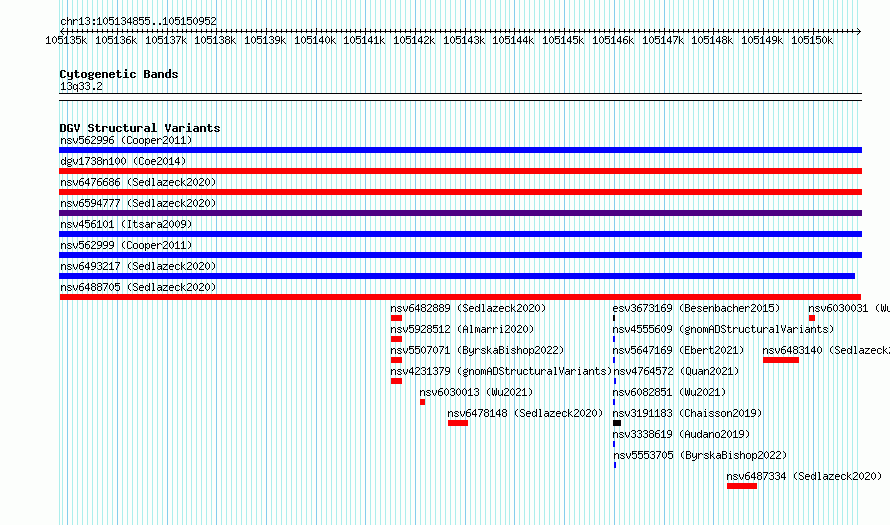Select the 105138k position on the ruler

(x=215, y=40)
